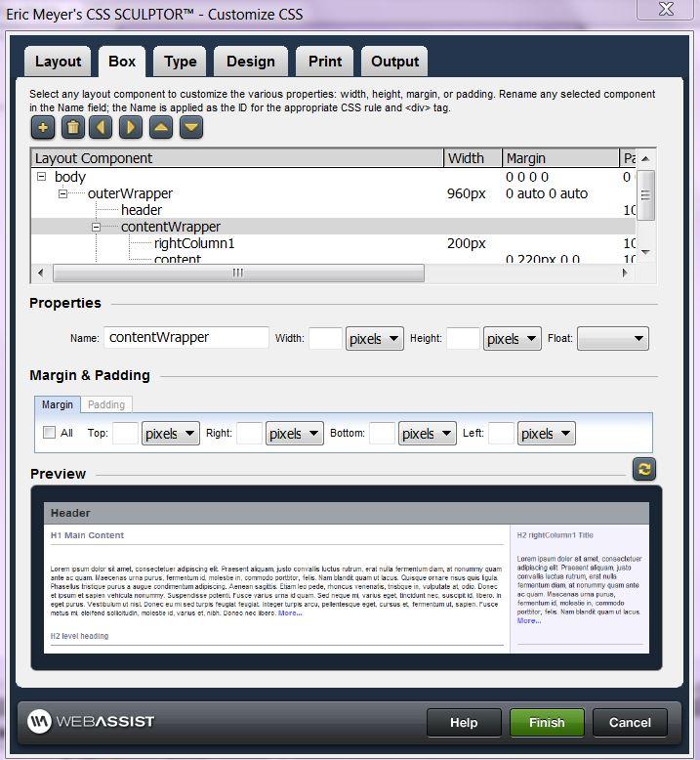Image resolution: width=700 pixels, height=760 pixels.
Task: Click the Name input field
Action: pyautogui.click(x=186, y=337)
